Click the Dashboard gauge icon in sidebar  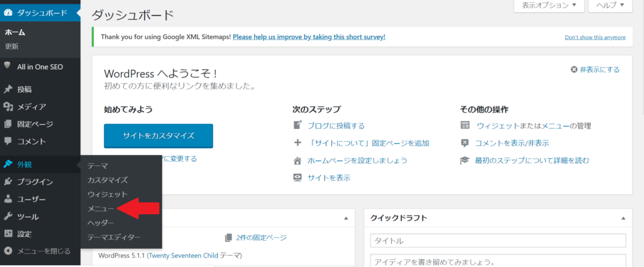(8, 13)
